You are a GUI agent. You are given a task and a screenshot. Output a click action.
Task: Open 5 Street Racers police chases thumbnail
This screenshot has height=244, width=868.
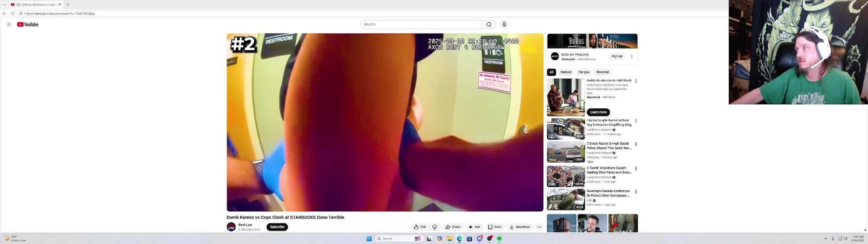pos(566,152)
